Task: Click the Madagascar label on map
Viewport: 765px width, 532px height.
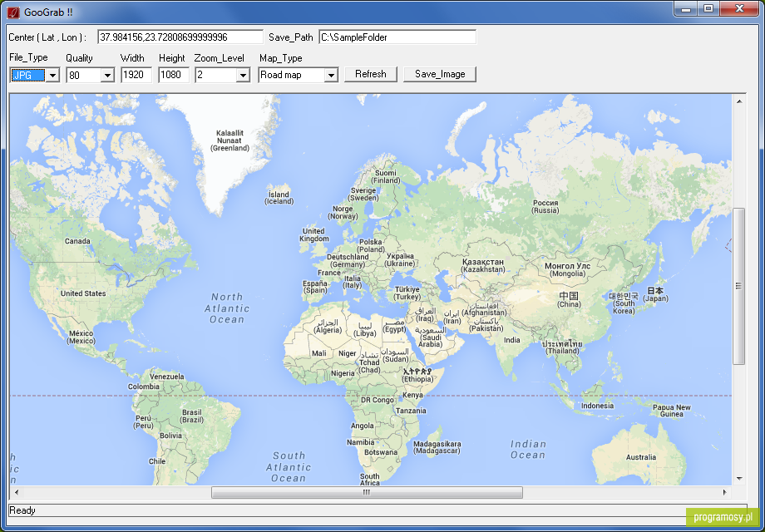Action: coord(437,448)
